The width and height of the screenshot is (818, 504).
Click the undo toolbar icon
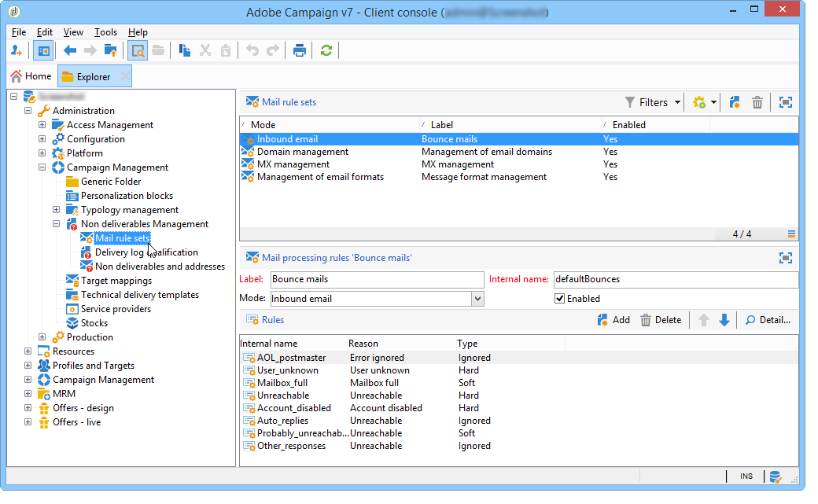click(252, 50)
